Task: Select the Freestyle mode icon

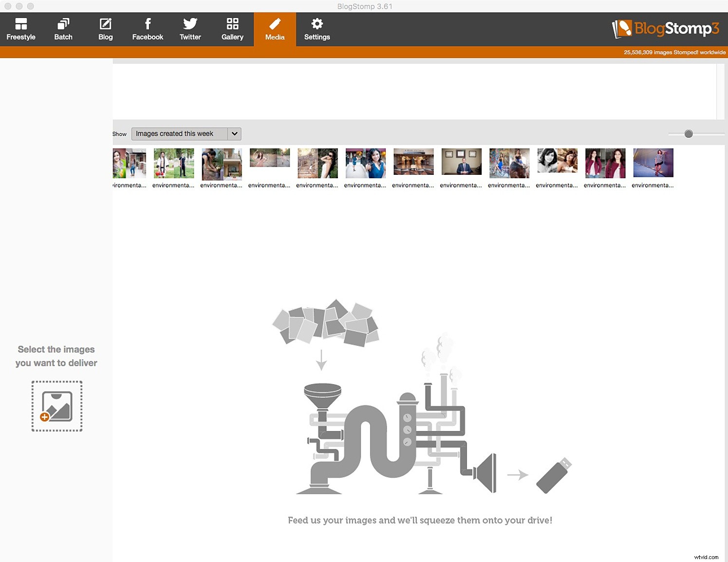Action: tap(21, 28)
